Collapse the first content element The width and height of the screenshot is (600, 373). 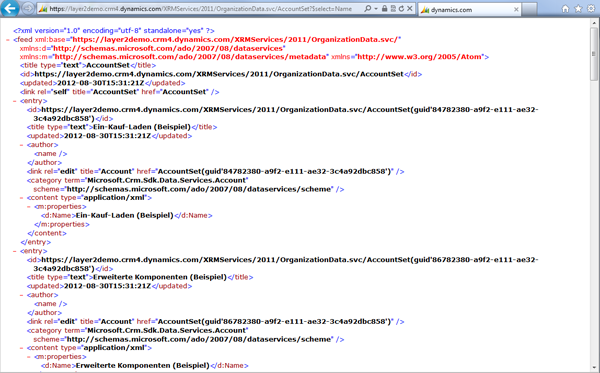(x=21, y=198)
